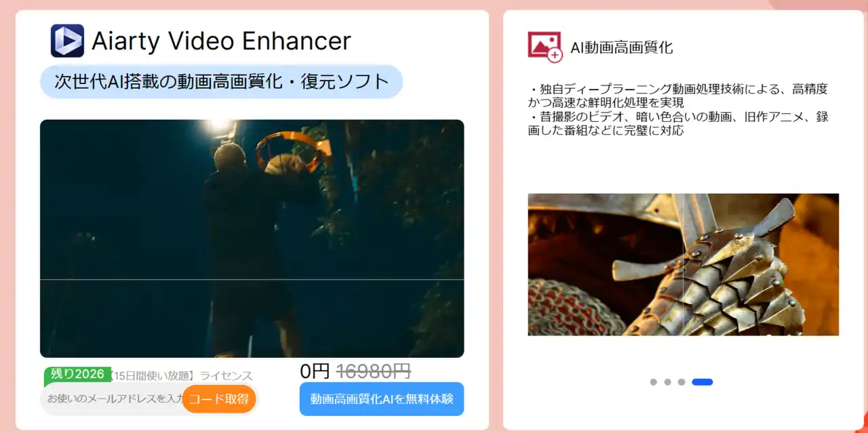868x433 pixels.
Task: Click the 0円 price label
Action: click(315, 371)
